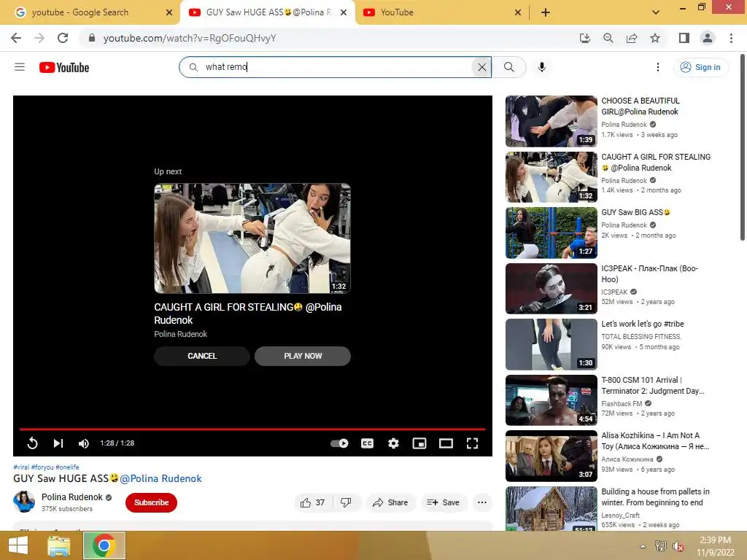Start voice search with the microphone
Image resolution: width=747 pixels, height=560 pixels.
tap(542, 67)
